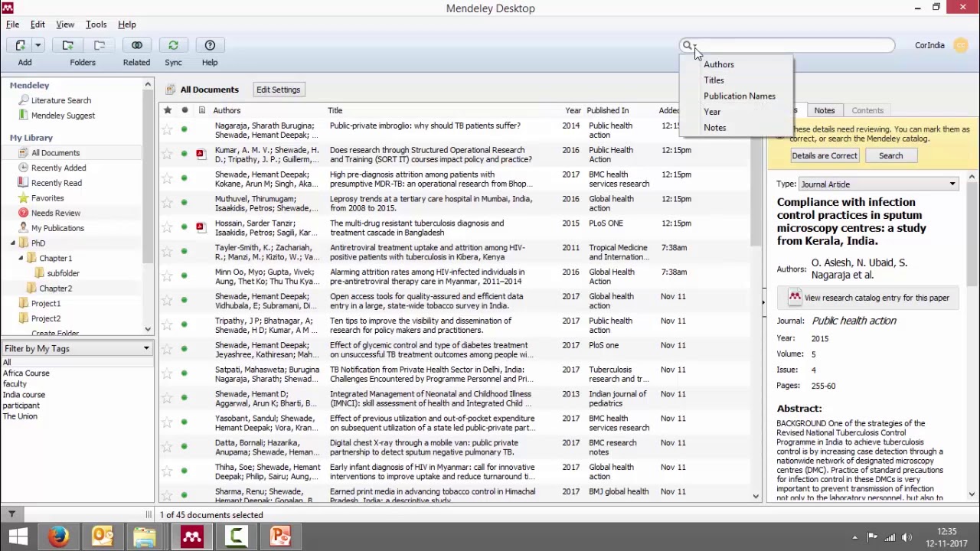Click the Add document toolbar icon
The height and width of the screenshot is (551, 980).
point(21,45)
